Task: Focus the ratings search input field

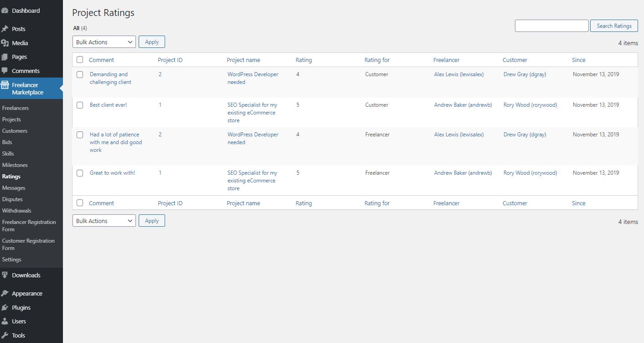Action: [552, 26]
